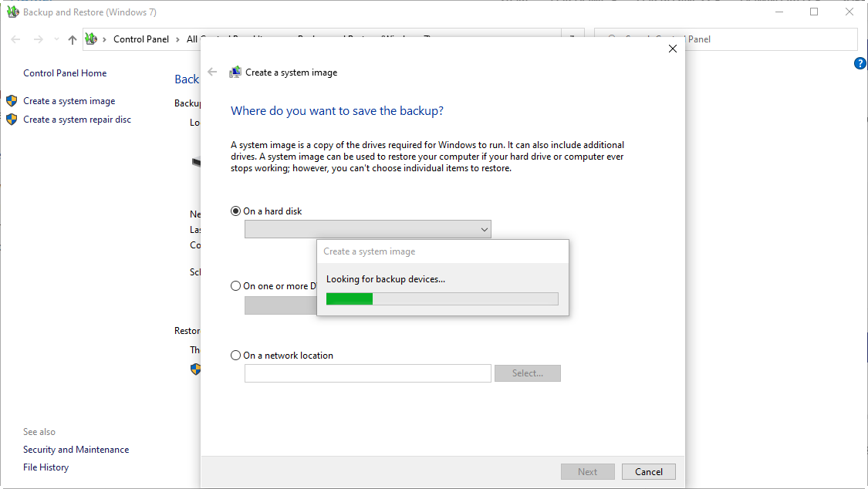Open Control Panel breadcrumb in address bar

click(141, 39)
